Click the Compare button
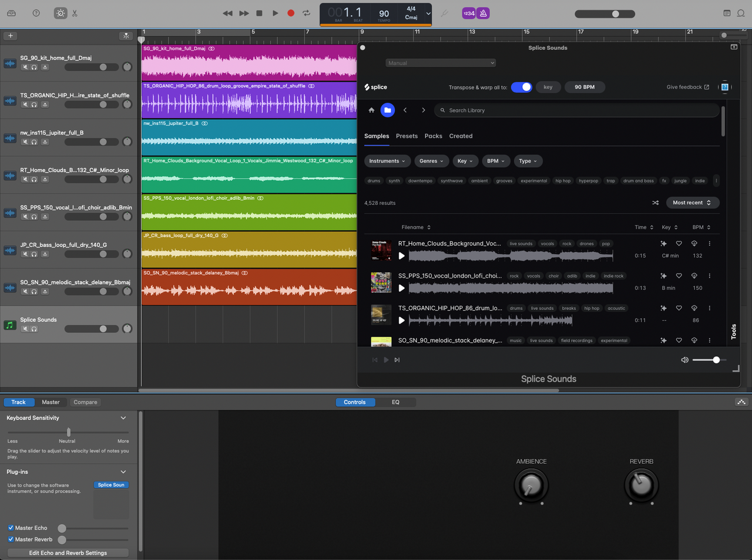The width and height of the screenshot is (752, 560). 85,402
